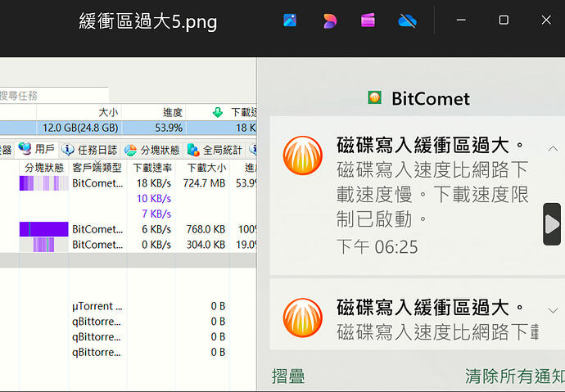Click the 用戶 tab icon

click(25, 149)
